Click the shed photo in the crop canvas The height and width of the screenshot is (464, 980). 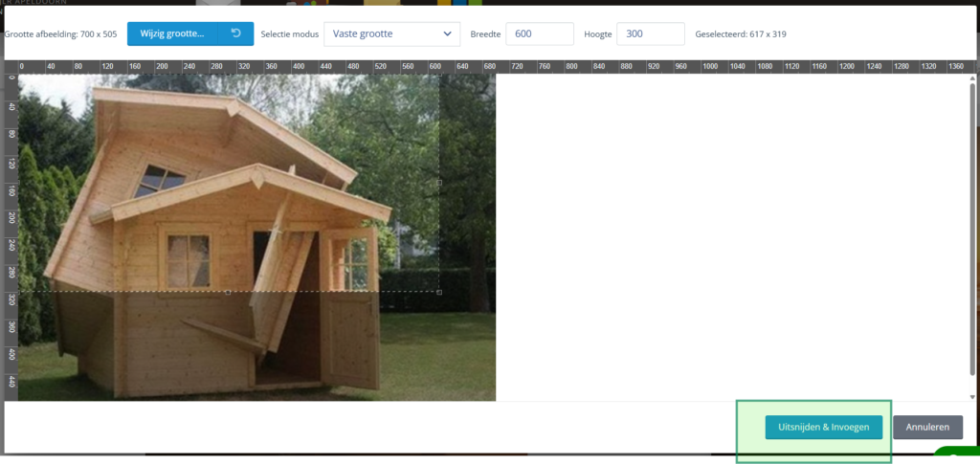click(x=256, y=237)
